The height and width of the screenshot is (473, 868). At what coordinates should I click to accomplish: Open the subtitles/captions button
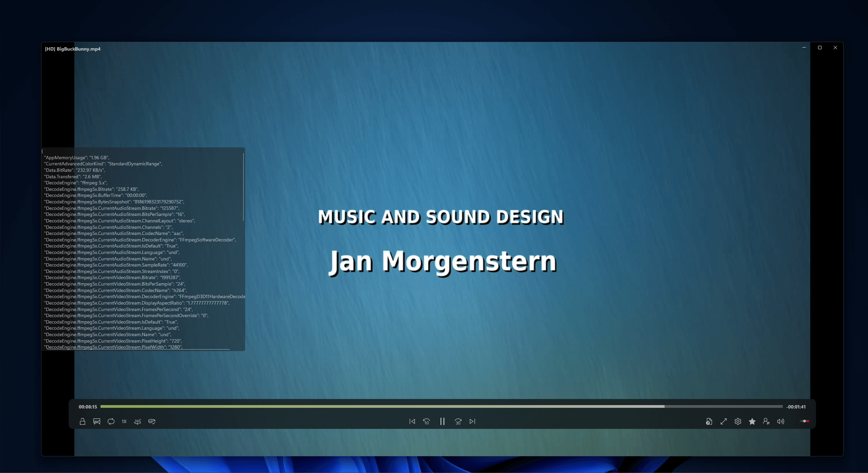click(97, 421)
